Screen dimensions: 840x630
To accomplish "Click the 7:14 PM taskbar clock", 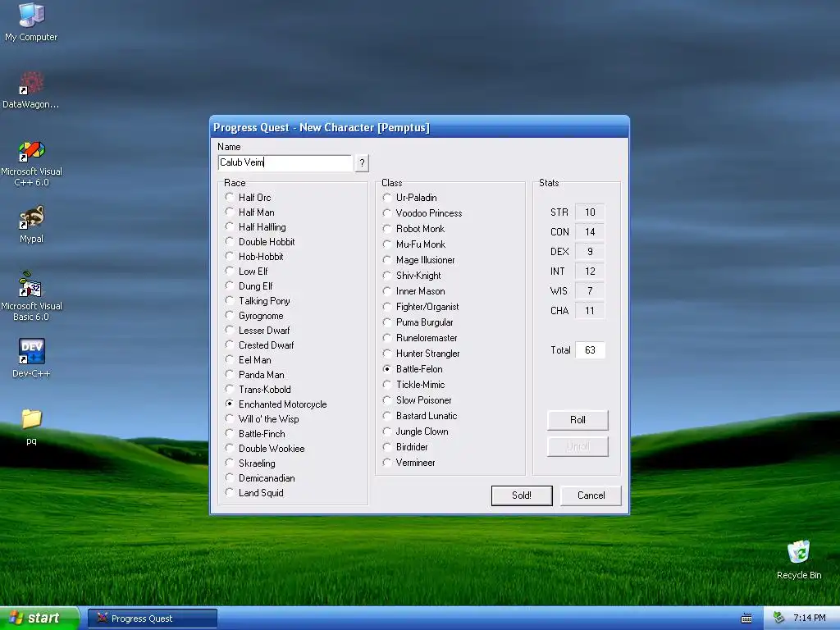I will coord(809,618).
